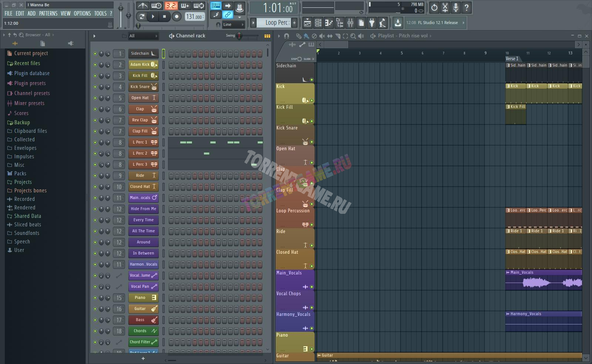Open the Line snap dropdown

(233, 24)
